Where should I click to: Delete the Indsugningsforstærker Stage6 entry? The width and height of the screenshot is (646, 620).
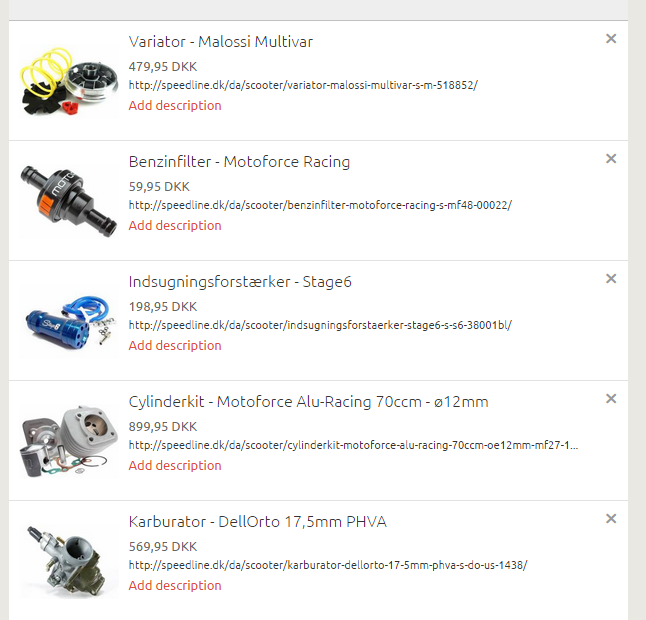tap(611, 278)
